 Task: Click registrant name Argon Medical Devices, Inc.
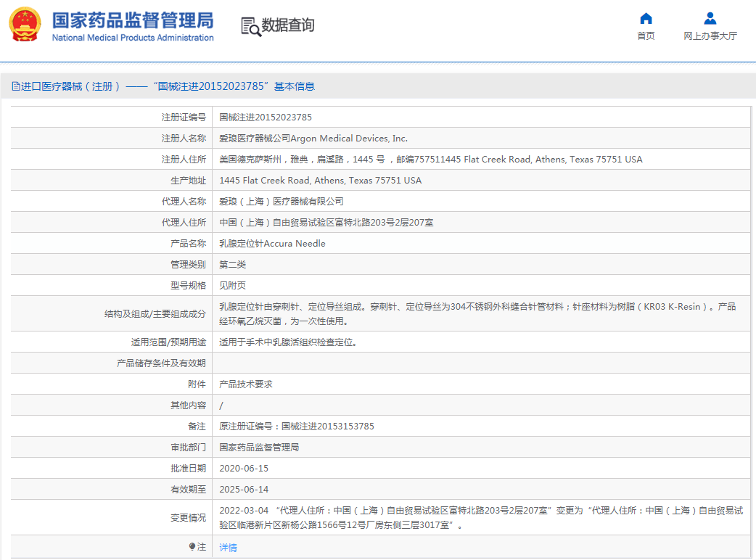(313, 138)
